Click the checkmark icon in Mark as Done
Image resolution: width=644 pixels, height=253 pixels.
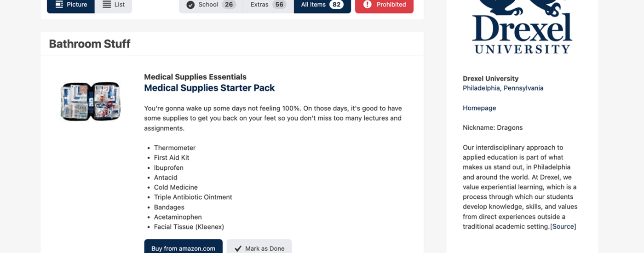click(x=238, y=248)
